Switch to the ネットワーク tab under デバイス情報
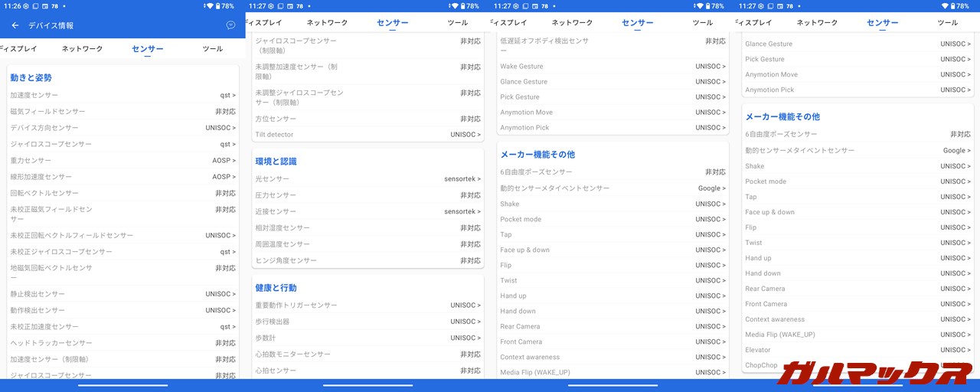 [83, 49]
